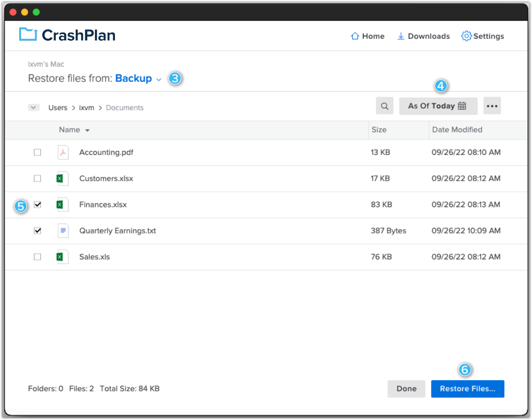
Task: Uncheck the Quarterly Earnings.txt checkbox
Action: click(x=37, y=231)
